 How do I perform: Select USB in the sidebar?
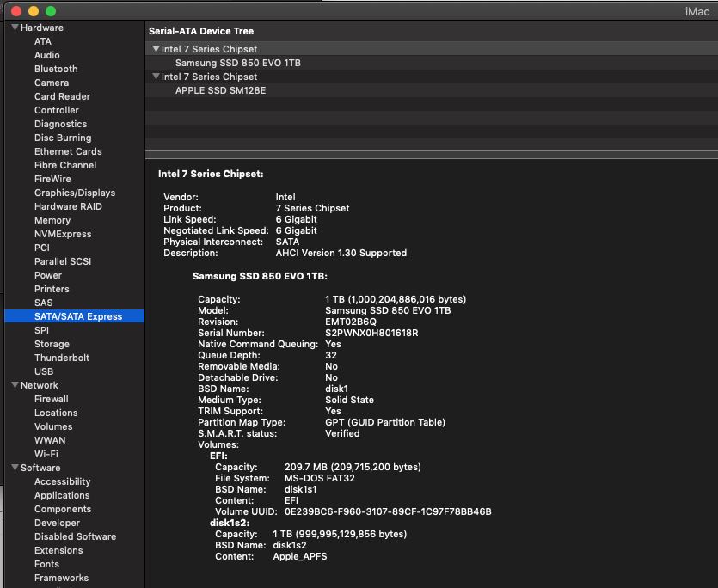[44, 371]
